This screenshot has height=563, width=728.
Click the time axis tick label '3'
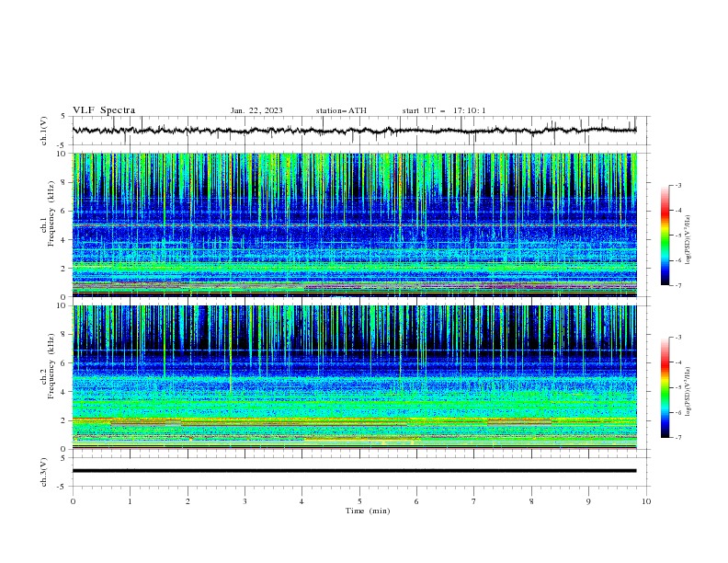click(x=245, y=501)
